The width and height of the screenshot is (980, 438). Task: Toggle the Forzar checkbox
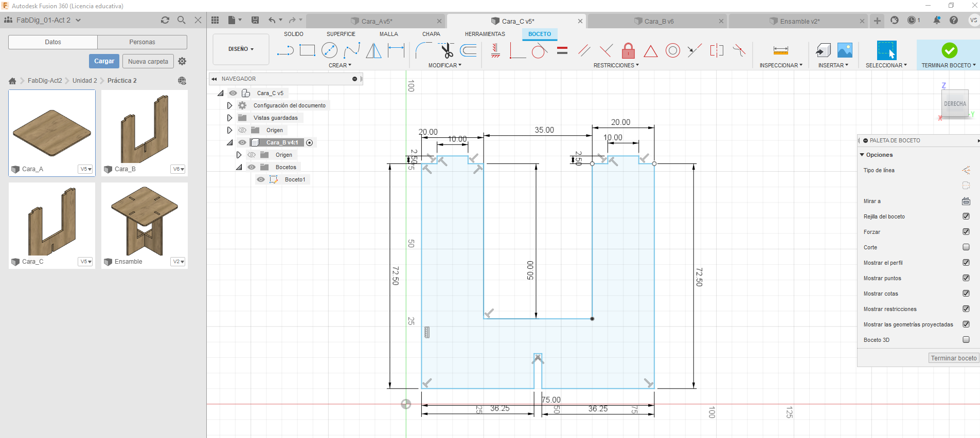pyautogui.click(x=966, y=232)
